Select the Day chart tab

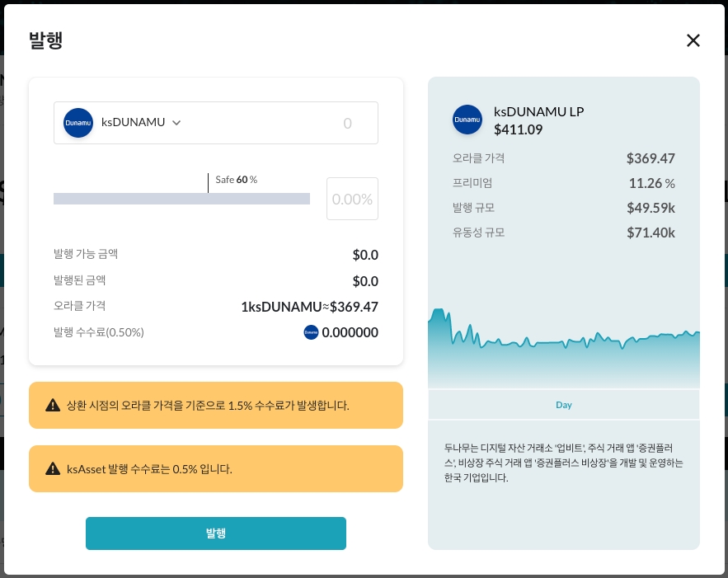click(564, 405)
